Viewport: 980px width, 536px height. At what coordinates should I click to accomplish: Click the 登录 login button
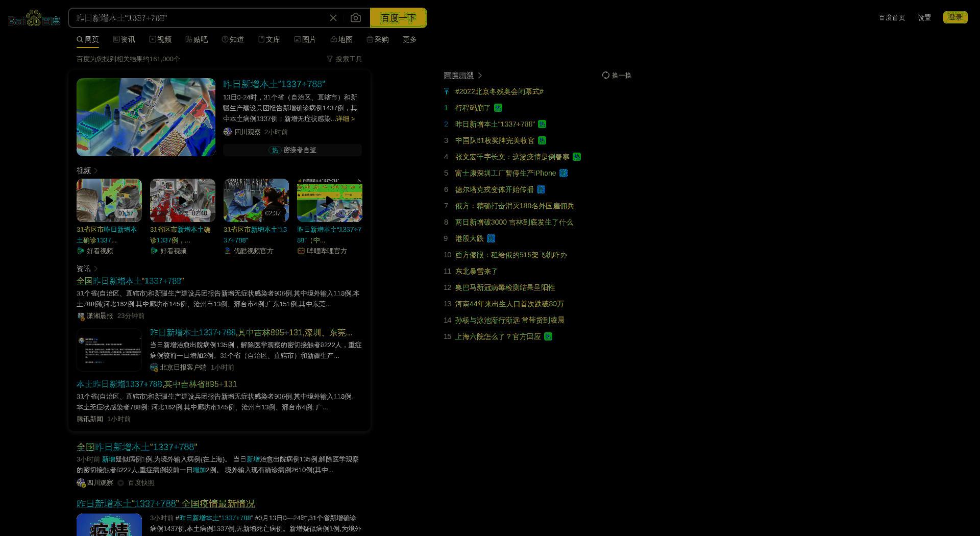pyautogui.click(x=955, y=17)
